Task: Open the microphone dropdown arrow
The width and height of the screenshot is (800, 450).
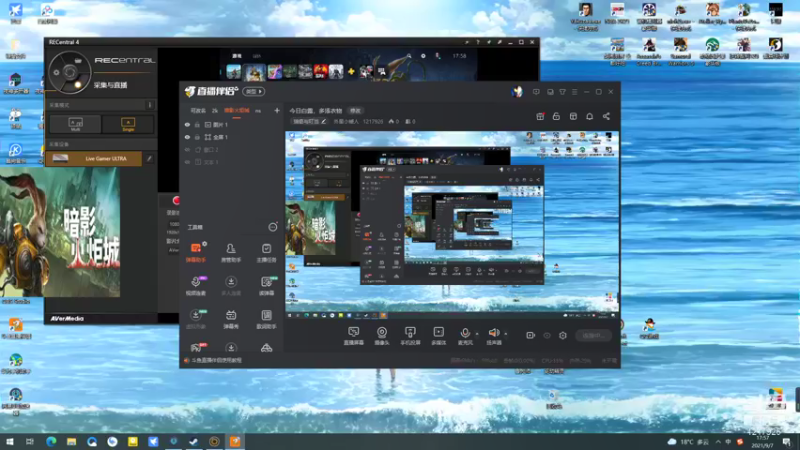Action: point(477,334)
